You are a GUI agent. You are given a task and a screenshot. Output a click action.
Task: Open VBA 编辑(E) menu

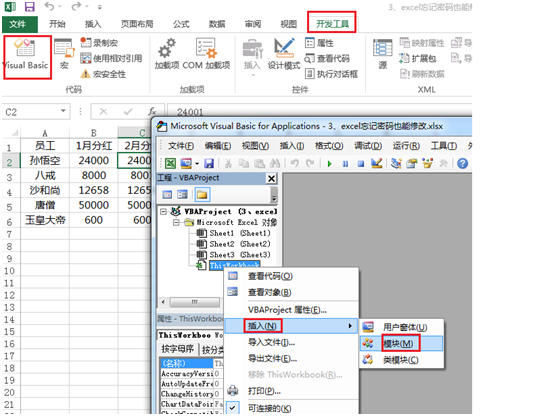click(218, 146)
